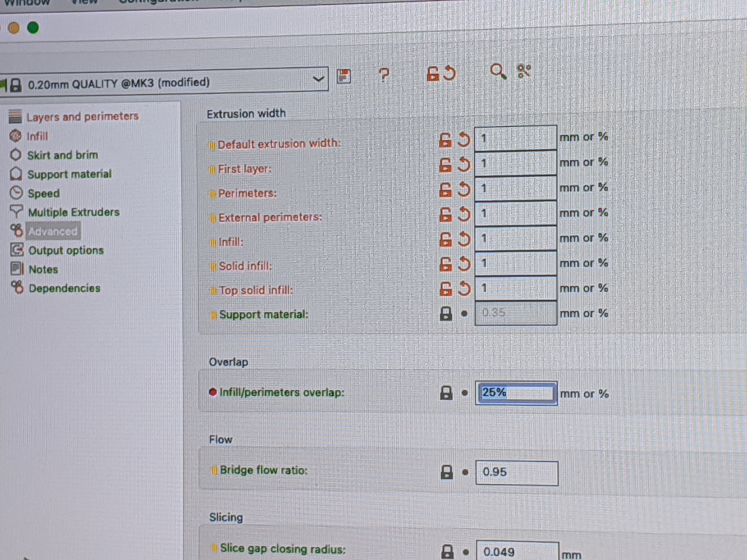Click the Top solid infill width field

(x=516, y=289)
